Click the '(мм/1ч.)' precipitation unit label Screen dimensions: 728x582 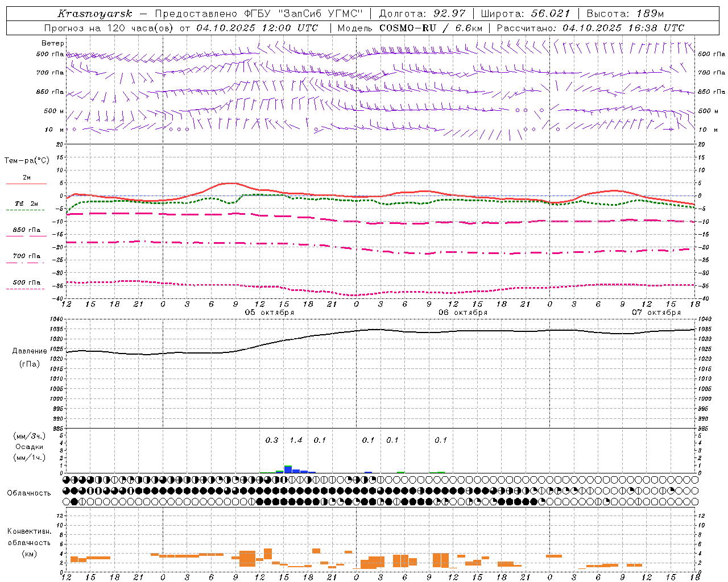[30, 458]
